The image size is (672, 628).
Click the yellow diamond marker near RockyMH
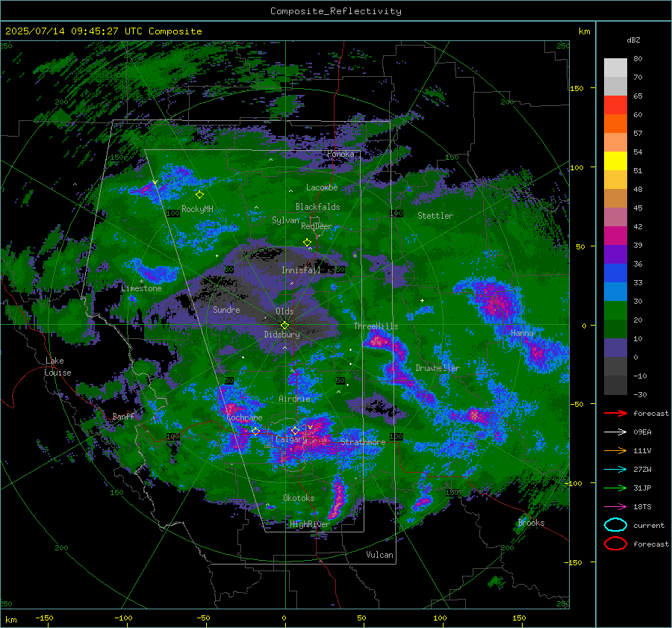199,195
